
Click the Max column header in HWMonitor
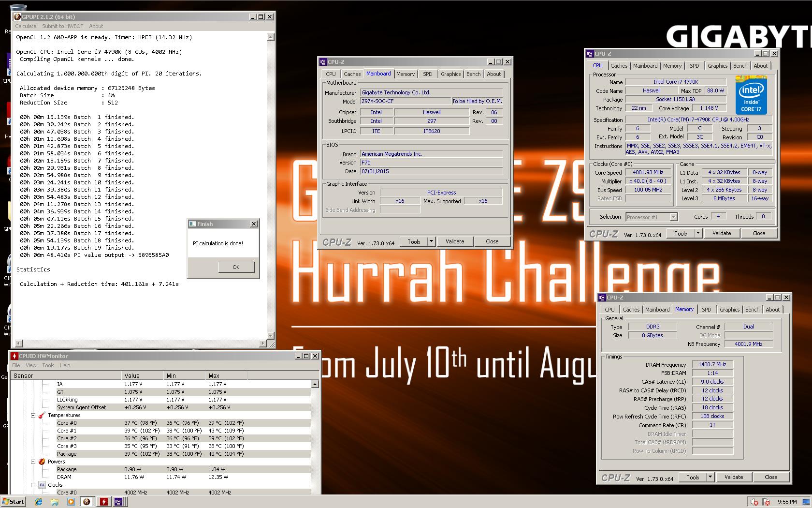tap(226, 375)
